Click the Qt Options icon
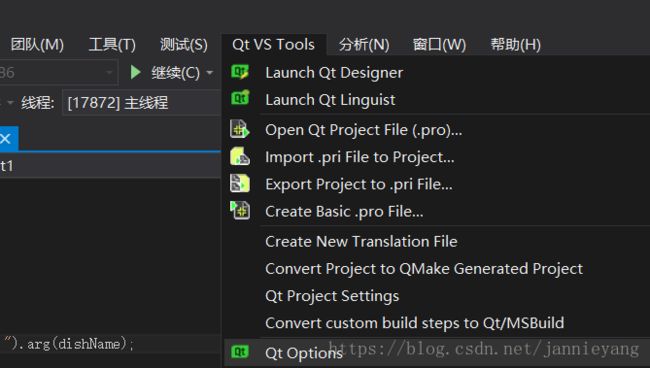Screen dimensions: 650x368 coord(240,352)
